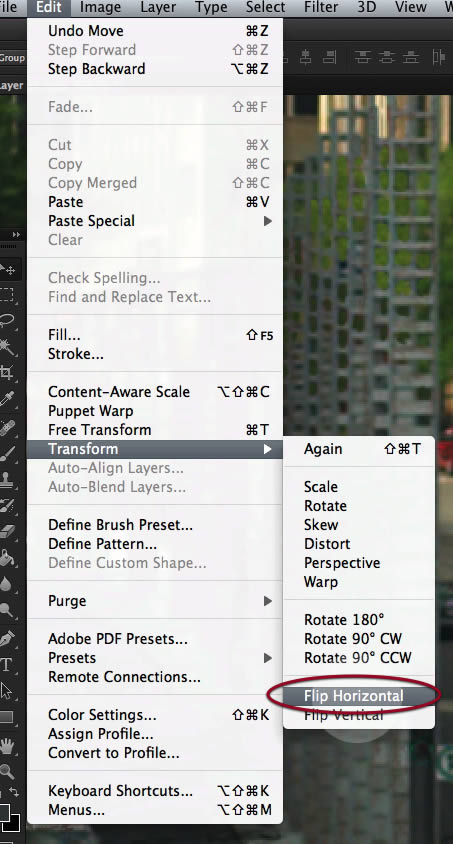Select the Clone Stamp tool

[8, 479]
